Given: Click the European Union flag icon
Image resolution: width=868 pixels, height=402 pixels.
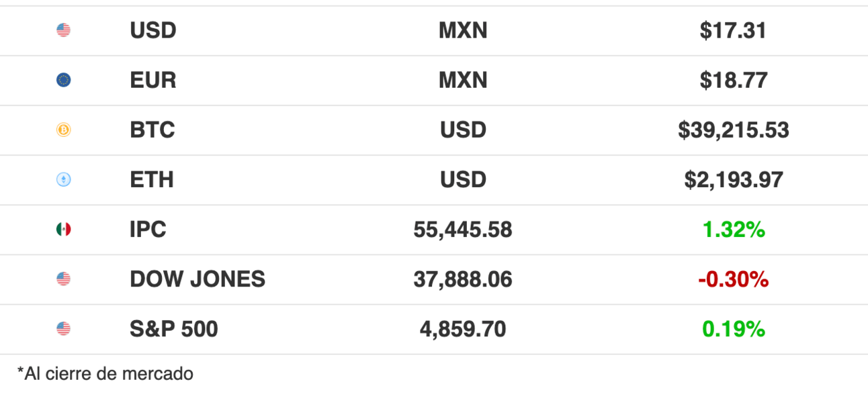Looking at the screenshot, I should (x=63, y=81).
